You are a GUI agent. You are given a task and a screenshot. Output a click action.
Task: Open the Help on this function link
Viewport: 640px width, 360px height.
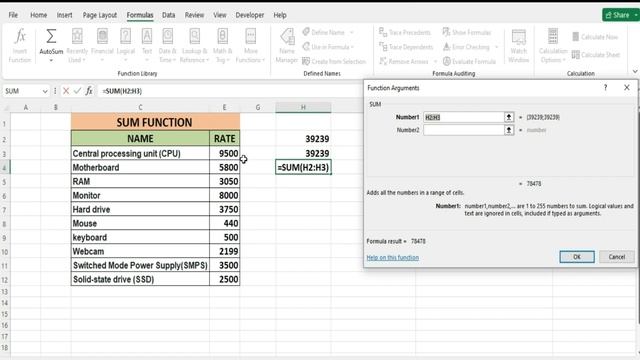(393, 258)
